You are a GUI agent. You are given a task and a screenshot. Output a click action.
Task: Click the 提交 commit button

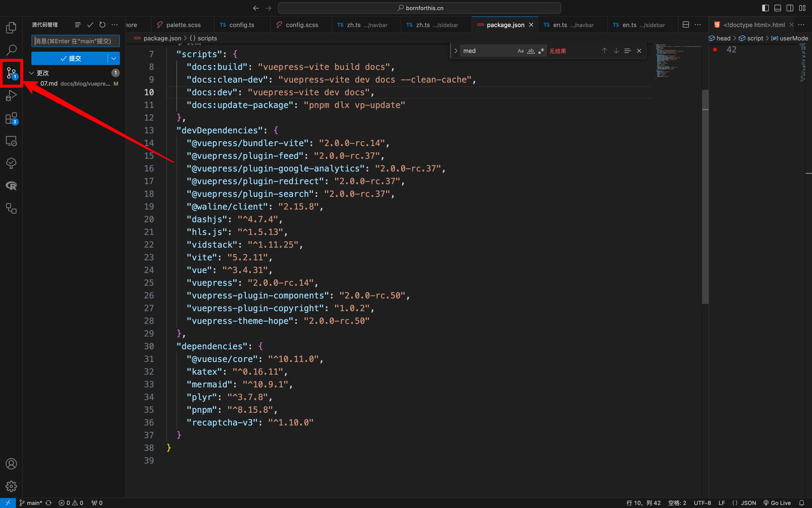click(70, 59)
